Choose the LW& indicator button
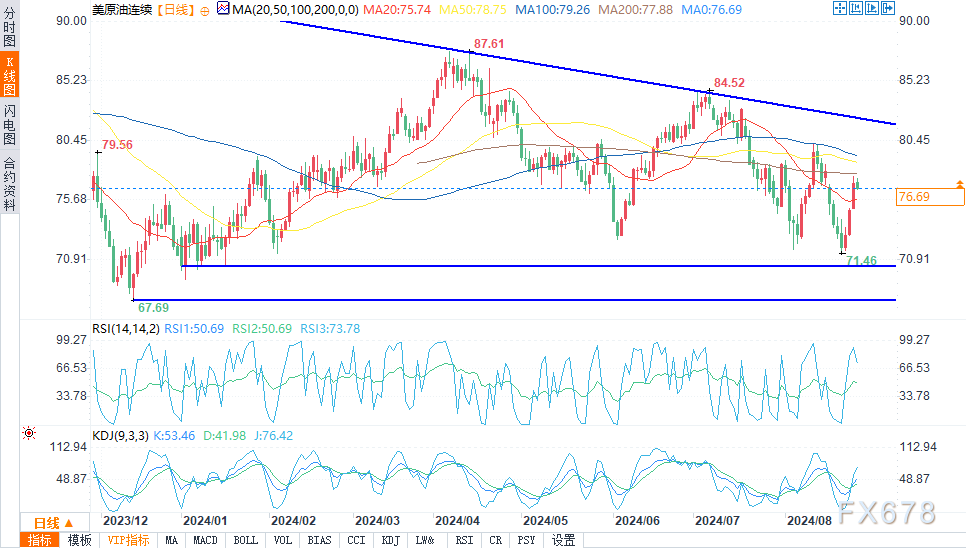This screenshot has width=966, height=548. [x=425, y=540]
